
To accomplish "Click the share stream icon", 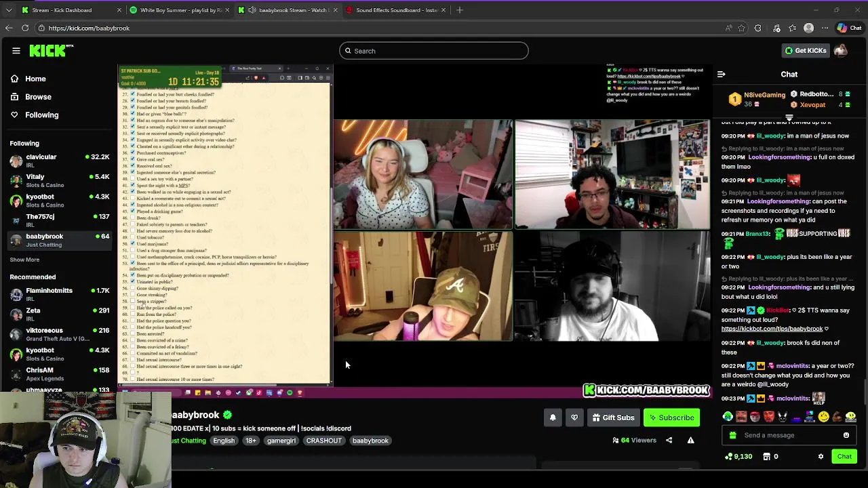I will tap(669, 441).
